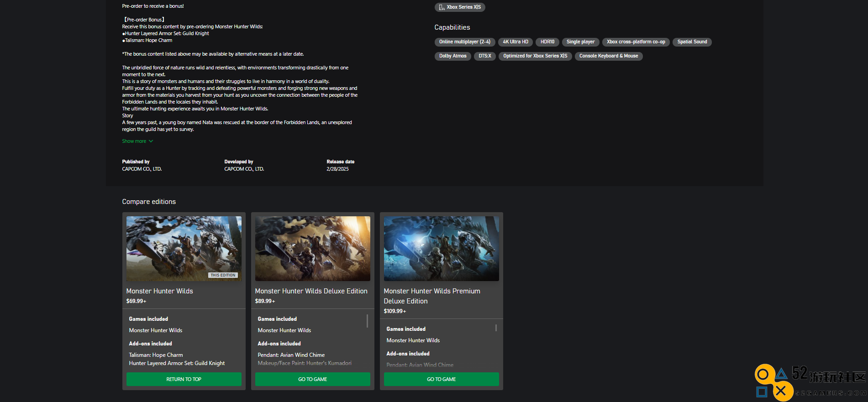
Task: Click the $109.99+ price text
Action: click(395, 311)
